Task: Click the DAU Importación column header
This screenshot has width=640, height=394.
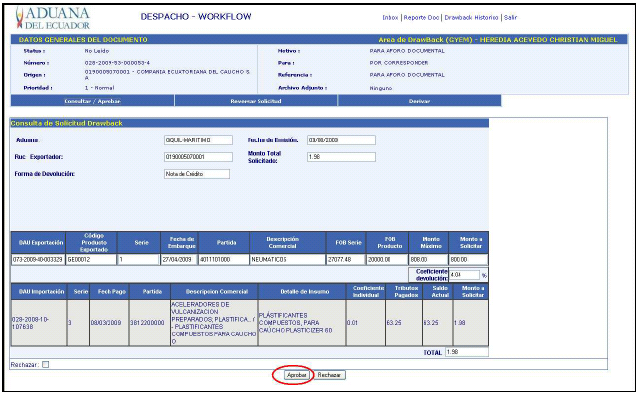Action: click(39, 292)
